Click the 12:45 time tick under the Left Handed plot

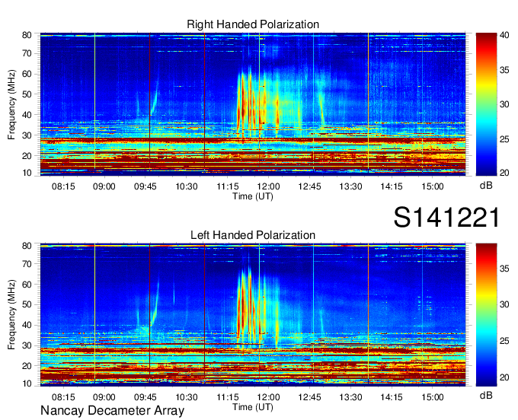click(x=309, y=397)
